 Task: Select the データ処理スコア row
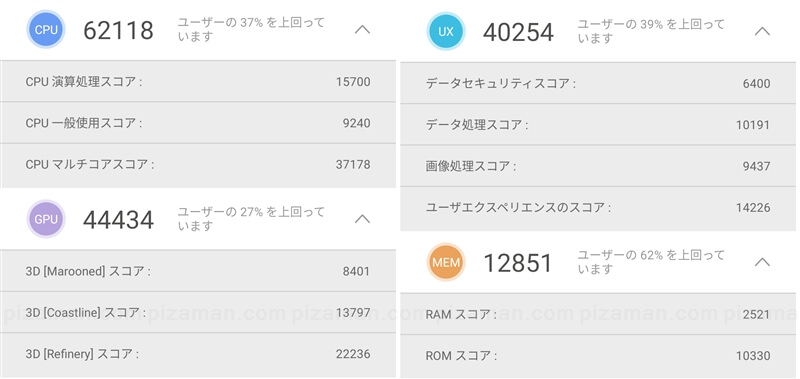point(600,125)
